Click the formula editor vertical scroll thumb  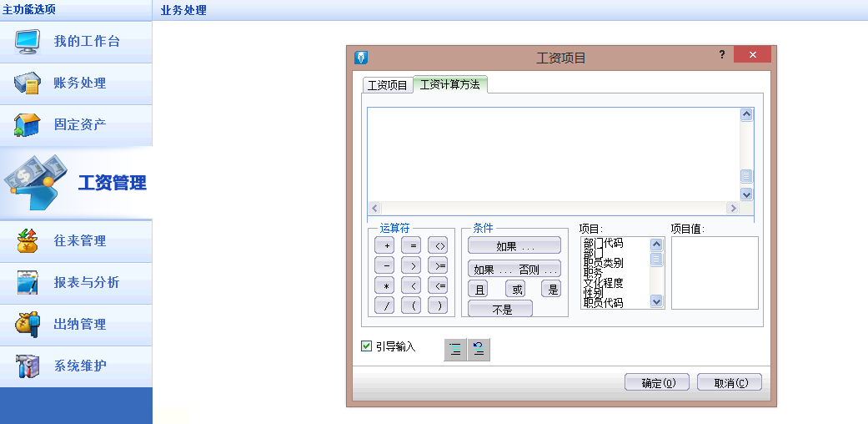tap(746, 176)
